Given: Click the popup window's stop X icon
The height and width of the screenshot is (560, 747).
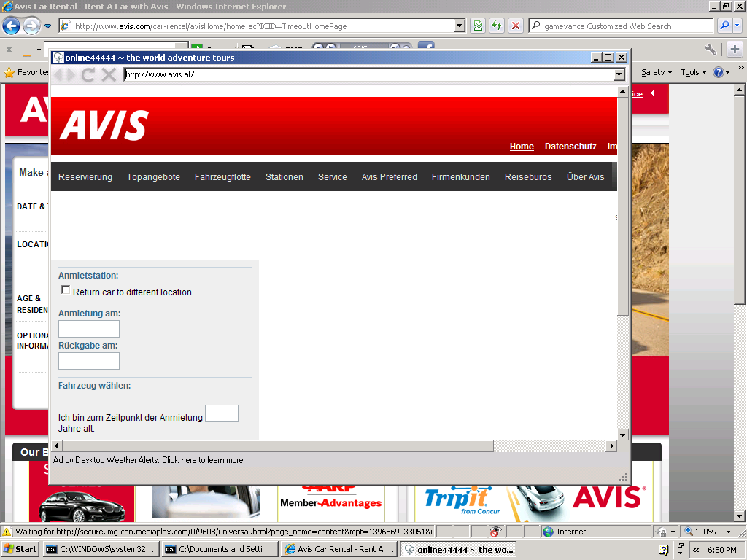Looking at the screenshot, I should 109,75.
